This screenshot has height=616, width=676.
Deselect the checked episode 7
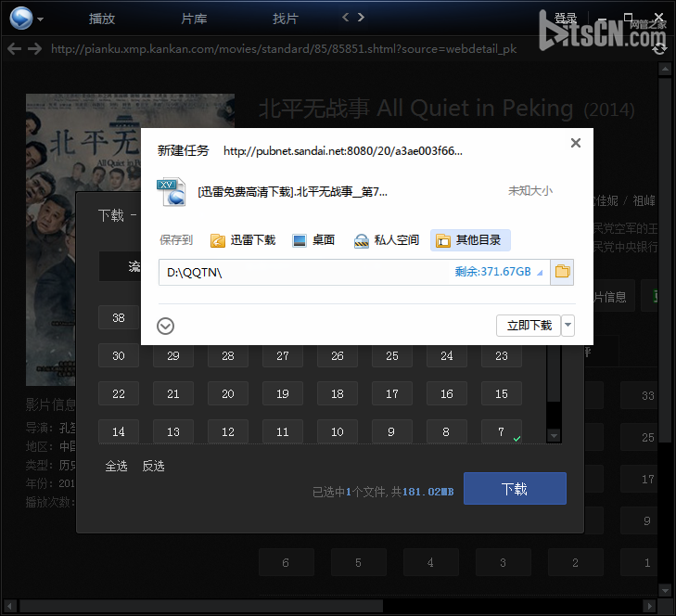point(502,431)
